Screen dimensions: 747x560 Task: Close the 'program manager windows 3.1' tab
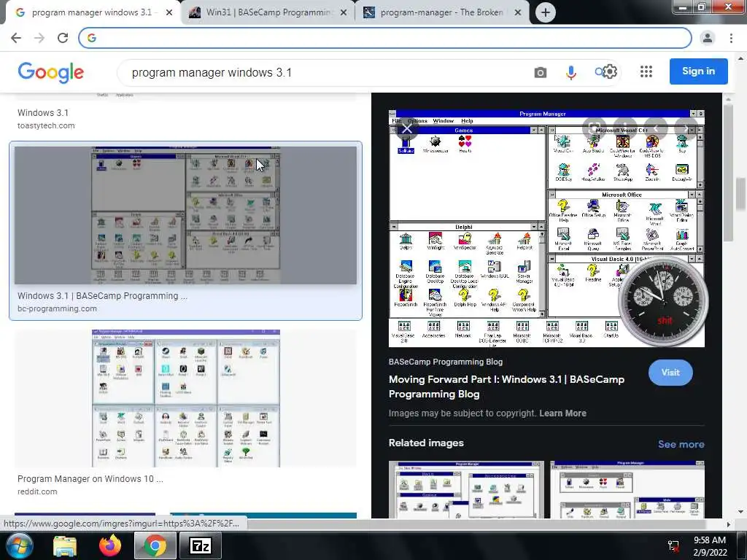pyautogui.click(x=169, y=13)
